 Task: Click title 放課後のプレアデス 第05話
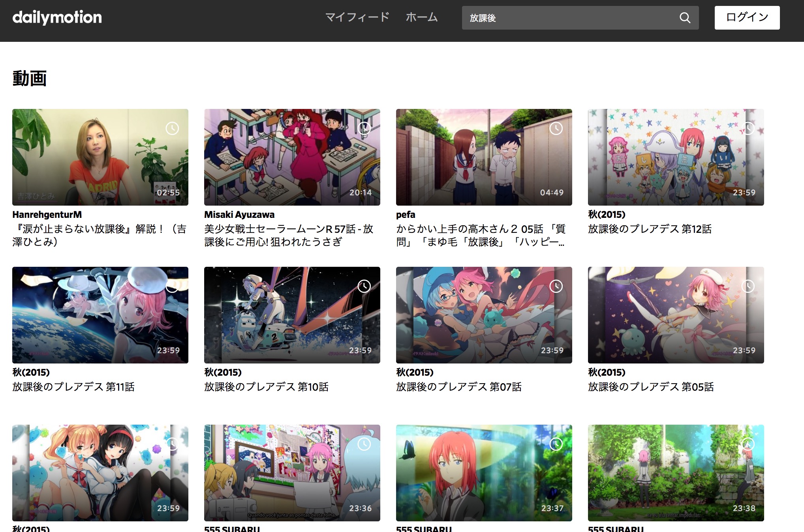pos(651,387)
